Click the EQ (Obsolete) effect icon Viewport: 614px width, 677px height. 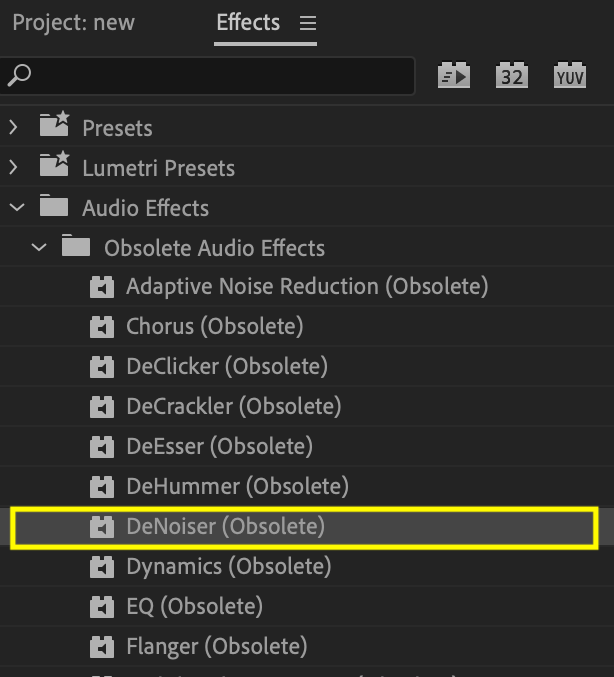point(102,607)
